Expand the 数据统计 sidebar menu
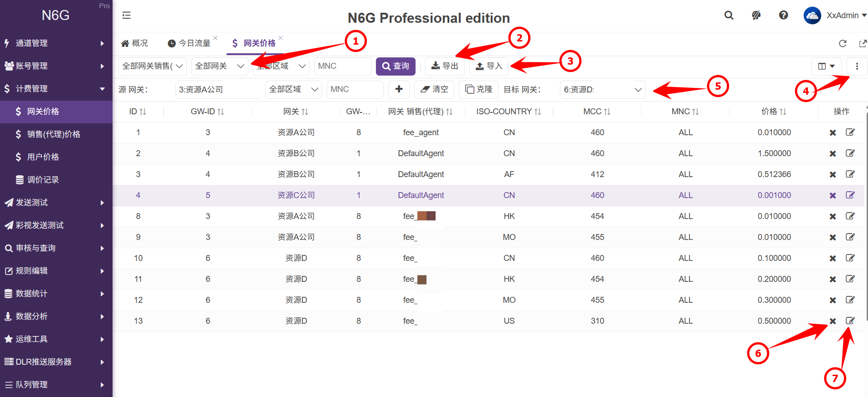Image resolution: width=868 pixels, height=397 pixels. 56,294
